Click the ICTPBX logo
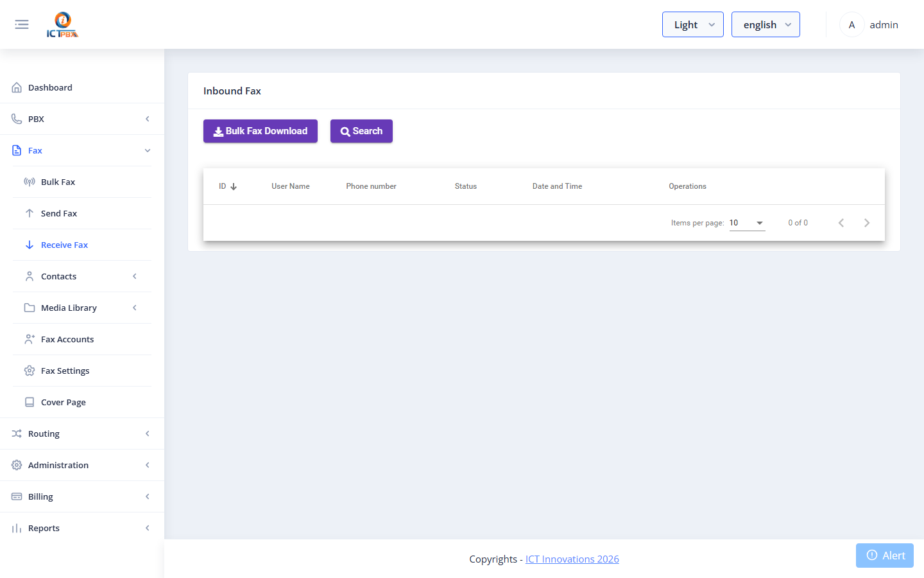This screenshot has height=578, width=924. (62, 24)
